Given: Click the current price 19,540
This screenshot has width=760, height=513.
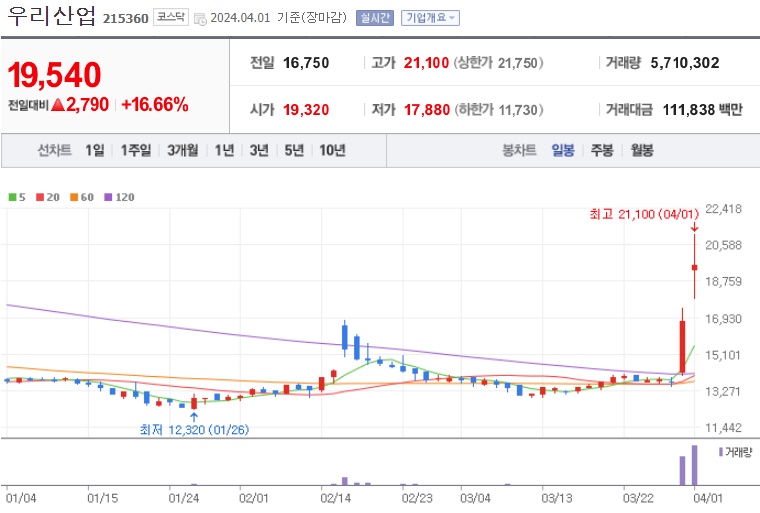Looking at the screenshot, I should click(54, 75).
